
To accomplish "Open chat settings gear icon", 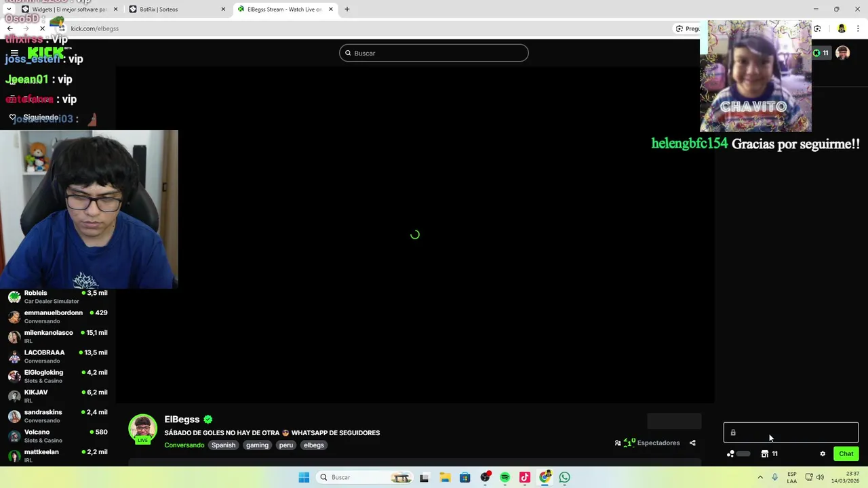I will click(x=823, y=454).
